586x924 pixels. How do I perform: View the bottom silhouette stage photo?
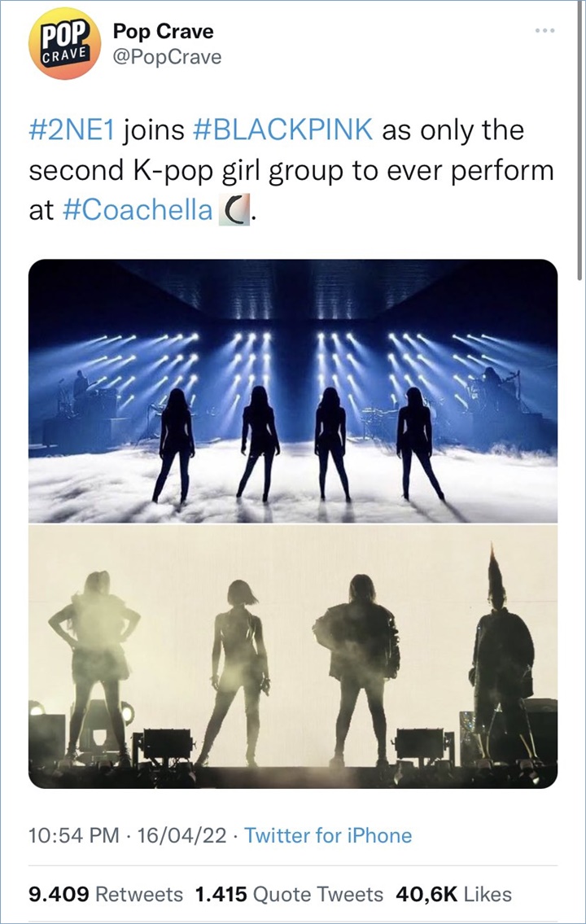pos(293,656)
